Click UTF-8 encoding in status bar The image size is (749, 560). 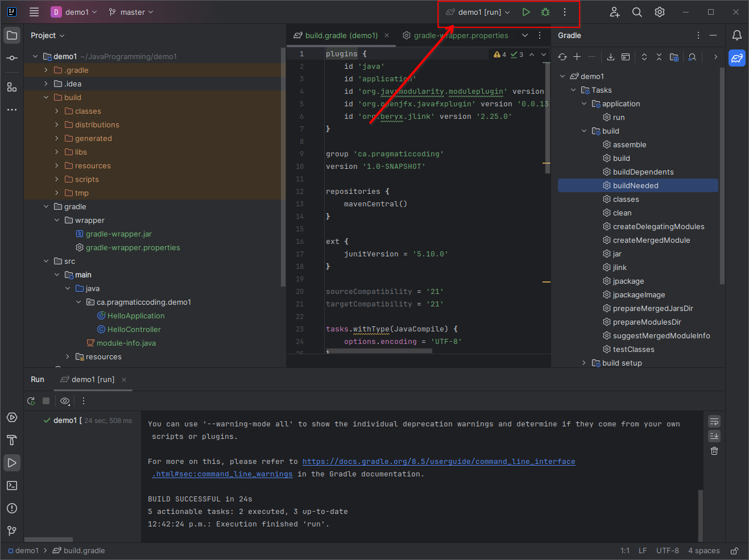pos(668,551)
